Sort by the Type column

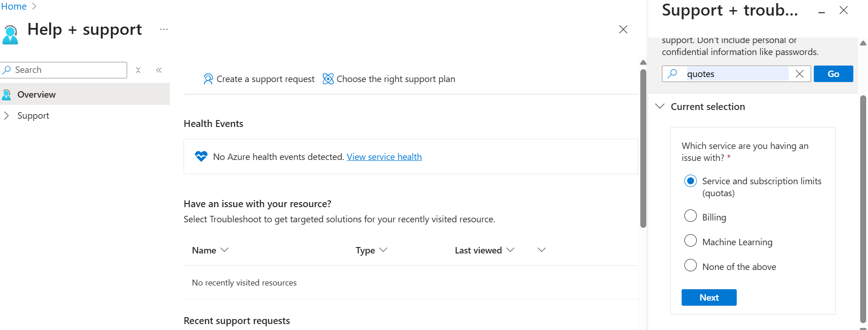(371, 250)
